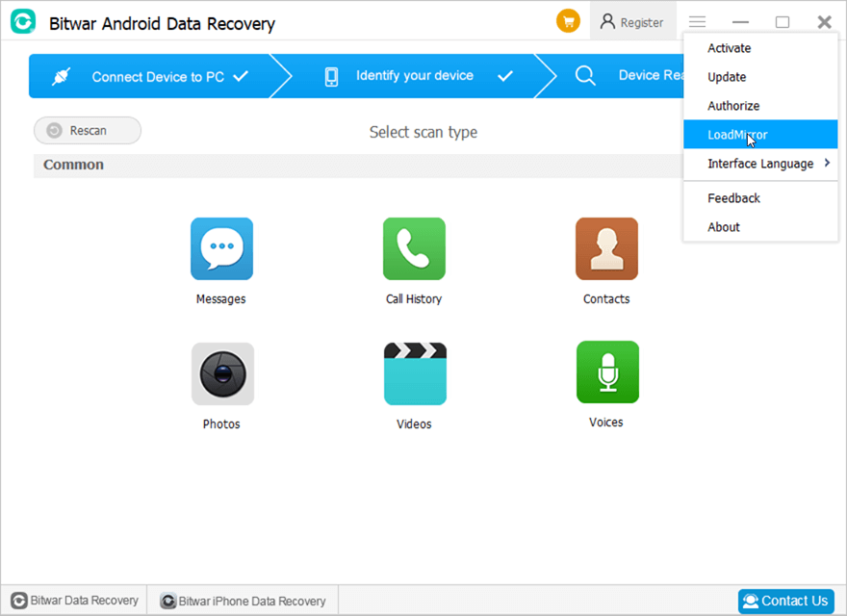Viewport: 847px width, 616px height.
Task: Choose the Contacts scan icon
Action: [606, 248]
